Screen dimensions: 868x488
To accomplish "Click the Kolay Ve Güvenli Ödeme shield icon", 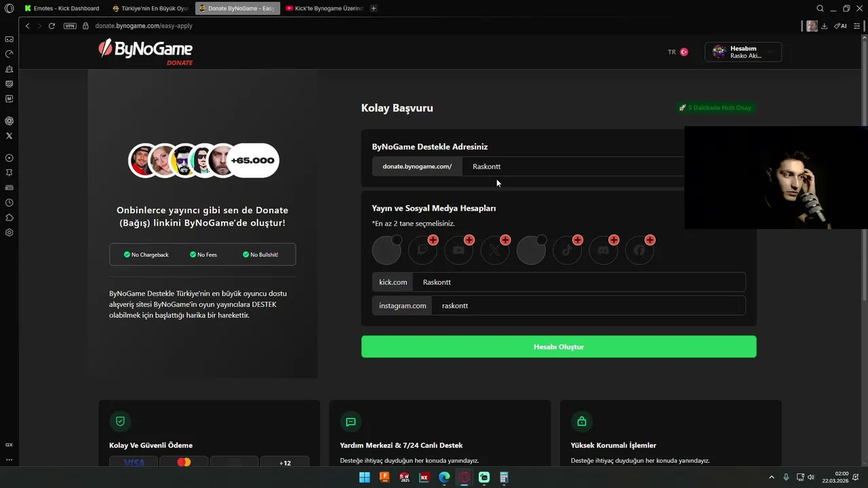I will (120, 422).
